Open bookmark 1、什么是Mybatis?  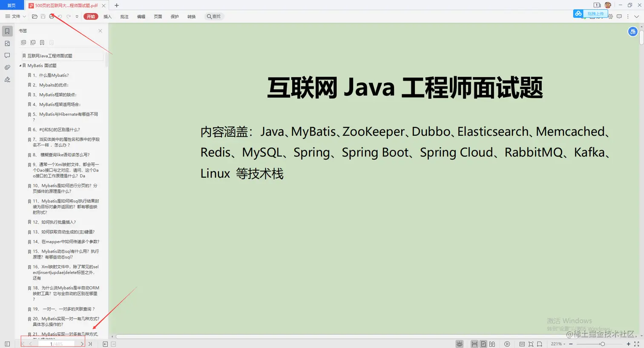pyautogui.click(x=51, y=75)
